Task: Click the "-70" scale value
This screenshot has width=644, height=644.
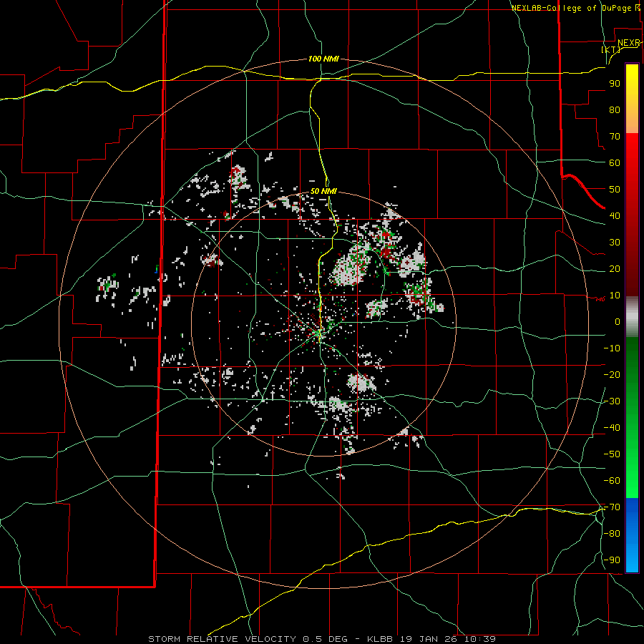Action: click(612, 507)
